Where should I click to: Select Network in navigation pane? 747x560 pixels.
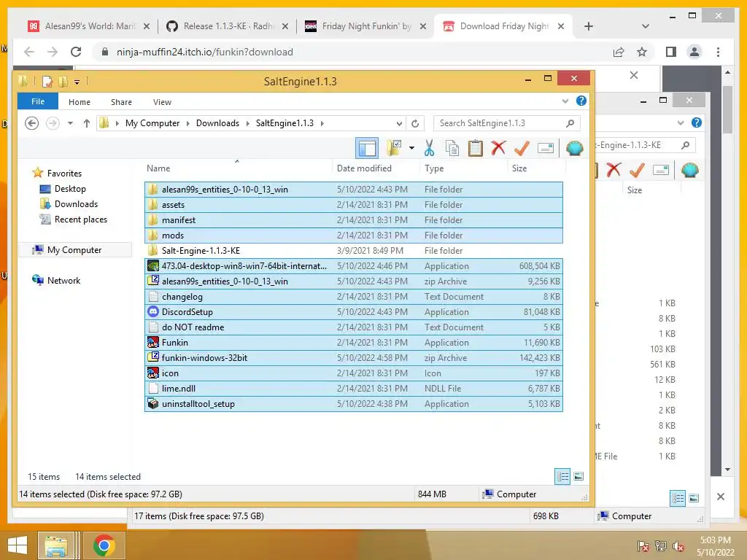coord(64,281)
